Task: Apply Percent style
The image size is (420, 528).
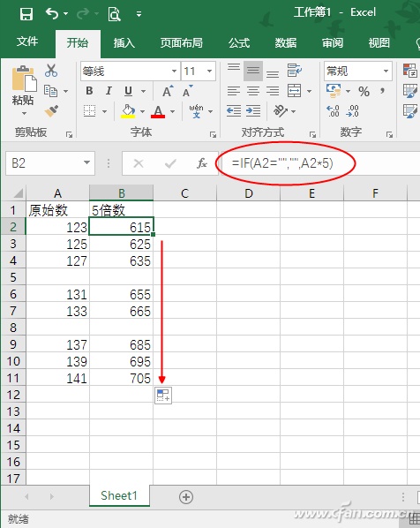Action: click(364, 92)
